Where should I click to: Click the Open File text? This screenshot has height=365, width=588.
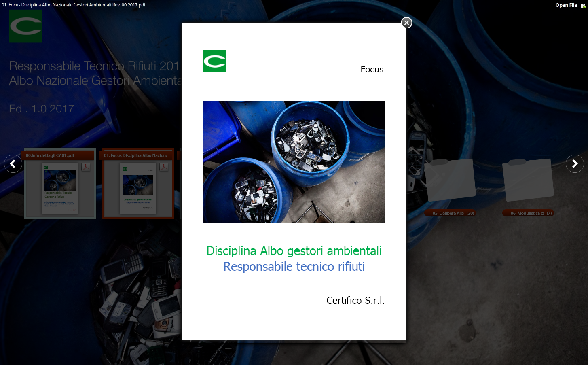pos(566,5)
